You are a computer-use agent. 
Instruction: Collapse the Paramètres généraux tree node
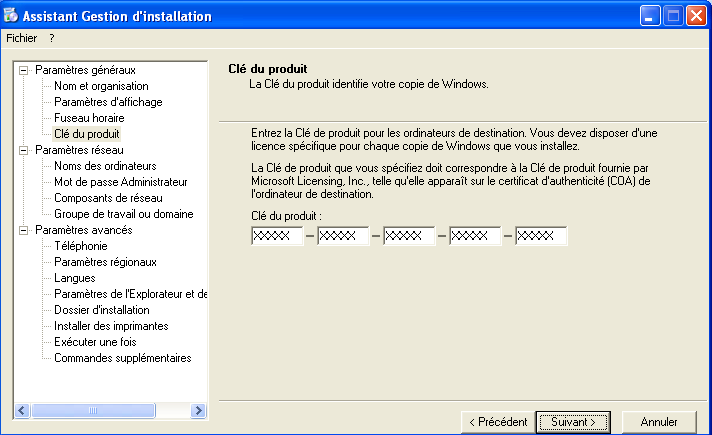click(x=24, y=70)
